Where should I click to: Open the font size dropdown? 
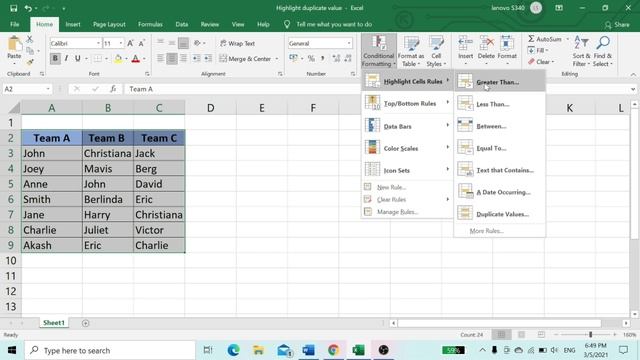click(121, 43)
